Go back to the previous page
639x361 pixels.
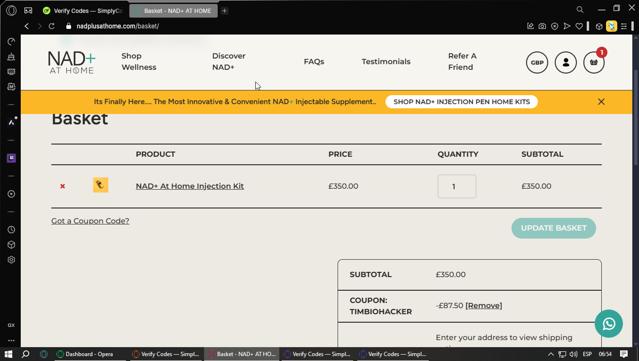[27, 26]
